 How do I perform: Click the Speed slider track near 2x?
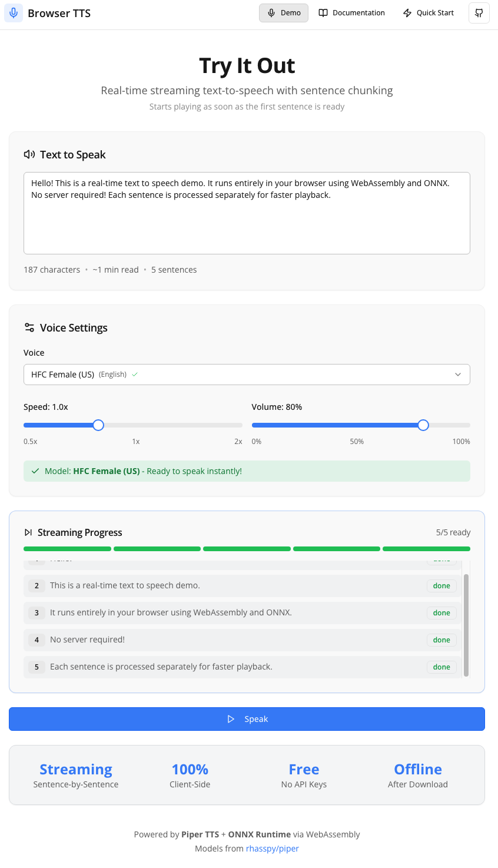pyautogui.click(x=238, y=425)
